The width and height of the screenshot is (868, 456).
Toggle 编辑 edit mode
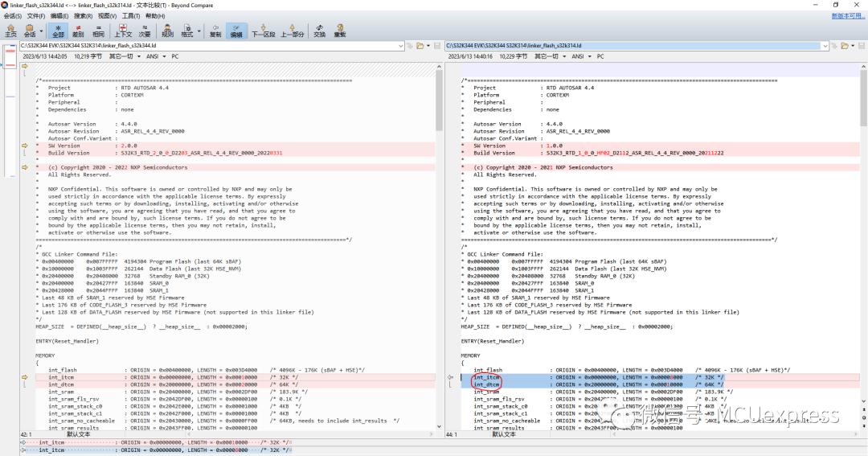point(236,31)
